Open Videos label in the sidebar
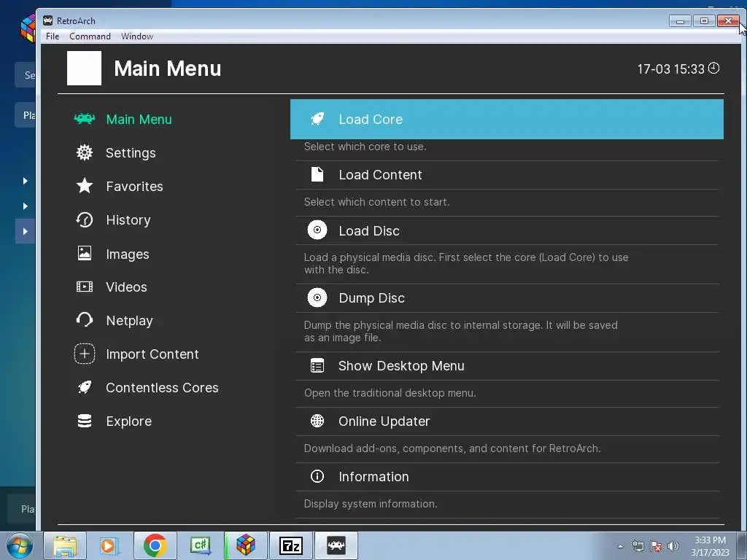The height and width of the screenshot is (560, 747). pyautogui.click(x=126, y=287)
